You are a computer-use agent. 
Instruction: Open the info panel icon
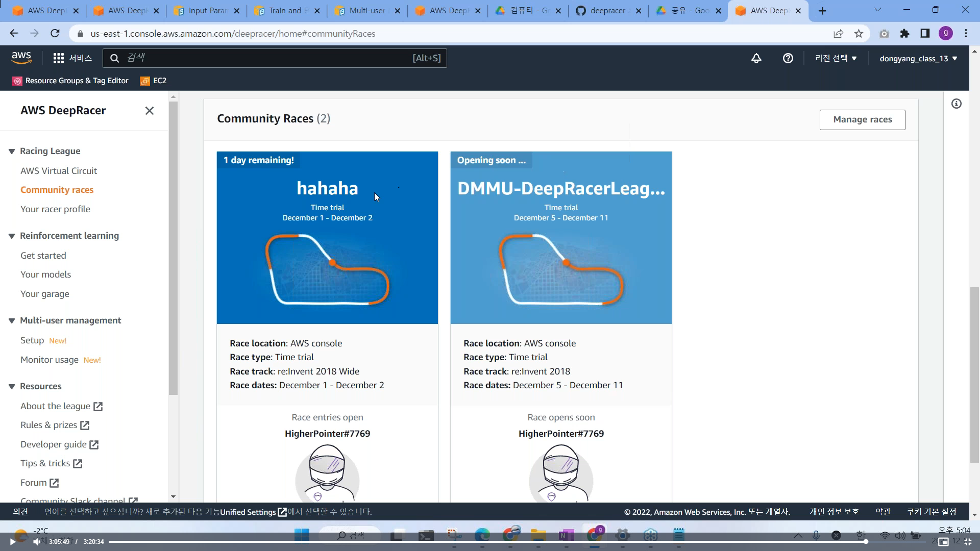(x=956, y=104)
